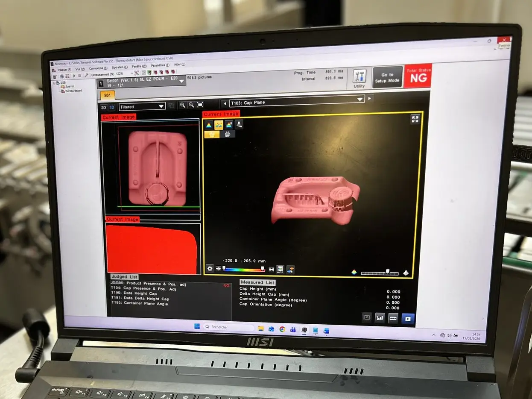Image resolution: width=532 pixels, height=399 pixels.
Task: Toggle the right OFF display option button
Action: click(228, 134)
